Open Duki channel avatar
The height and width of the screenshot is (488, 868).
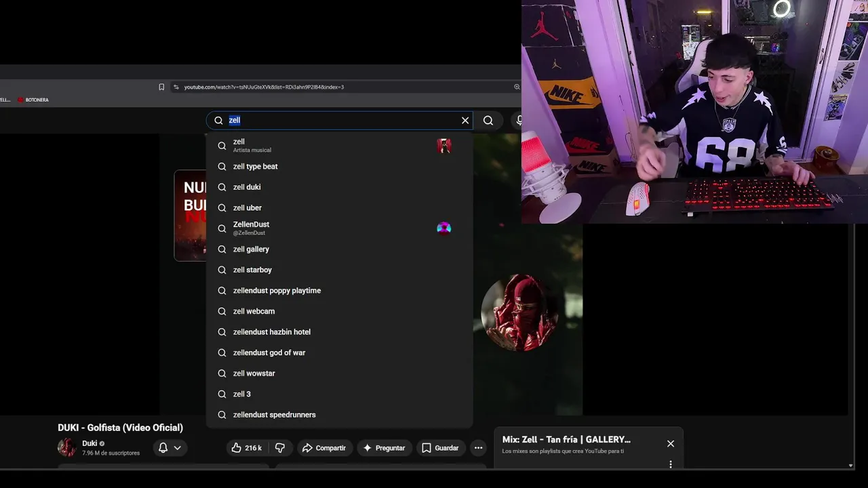pyautogui.click(x=67, y=447)
